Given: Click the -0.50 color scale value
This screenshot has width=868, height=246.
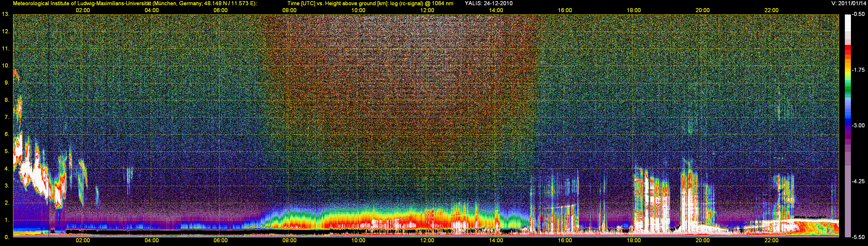Looking at the screenshot, I should [x=858, y=14].
